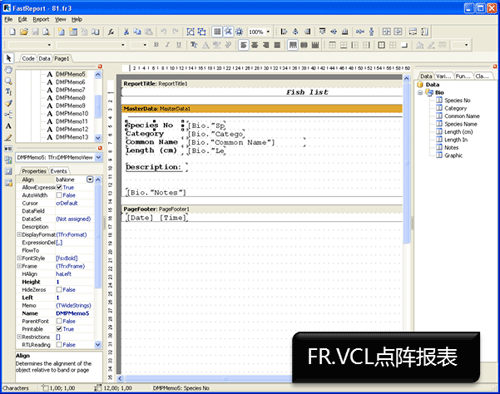
Task: Click the Ungroup objects icon
Action: [202, 32]
